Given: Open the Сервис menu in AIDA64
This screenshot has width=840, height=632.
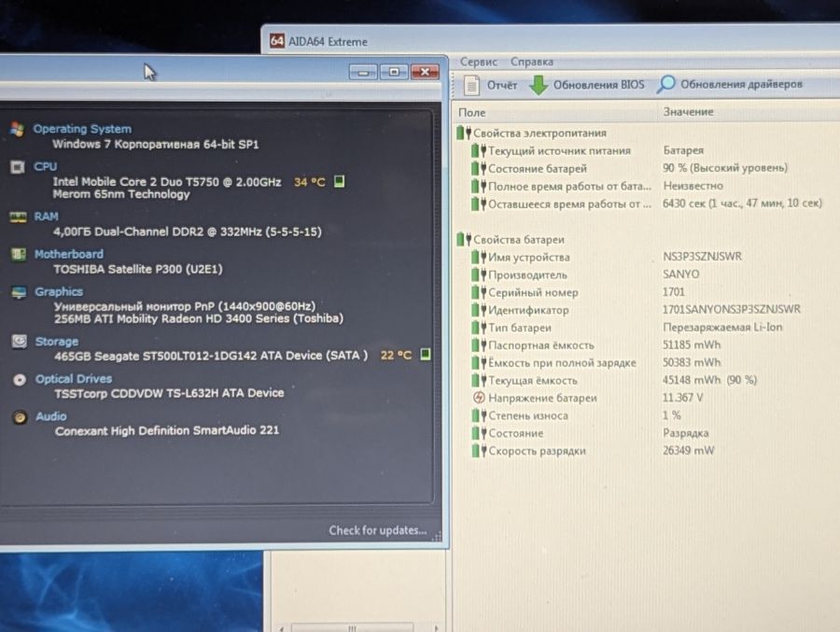Looking at the screenshot, I should (x=479, y=63).
